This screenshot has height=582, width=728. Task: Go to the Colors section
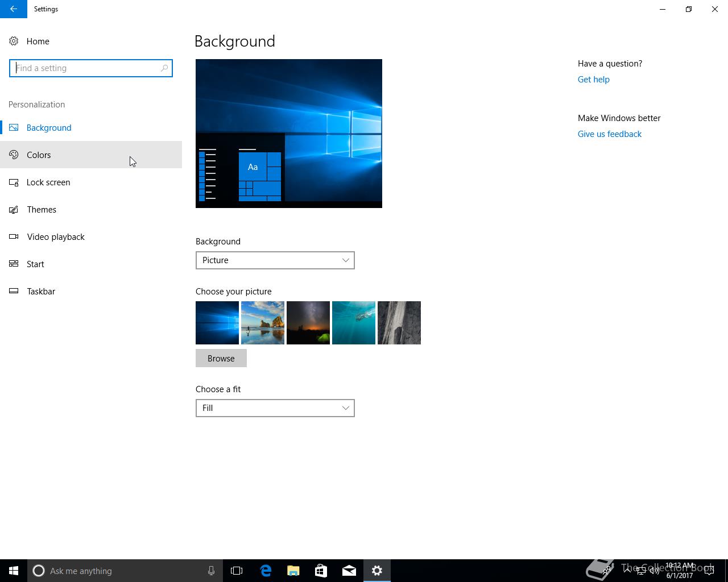[x=39, y=155]
